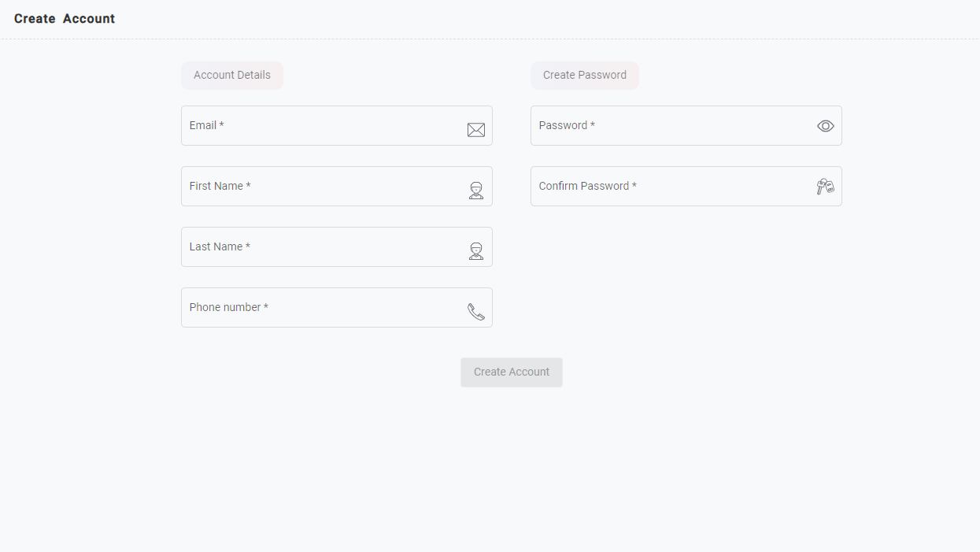Click the telephone handset icon
This screenshot has width=980, height=552.
click(x=475, y=312)
